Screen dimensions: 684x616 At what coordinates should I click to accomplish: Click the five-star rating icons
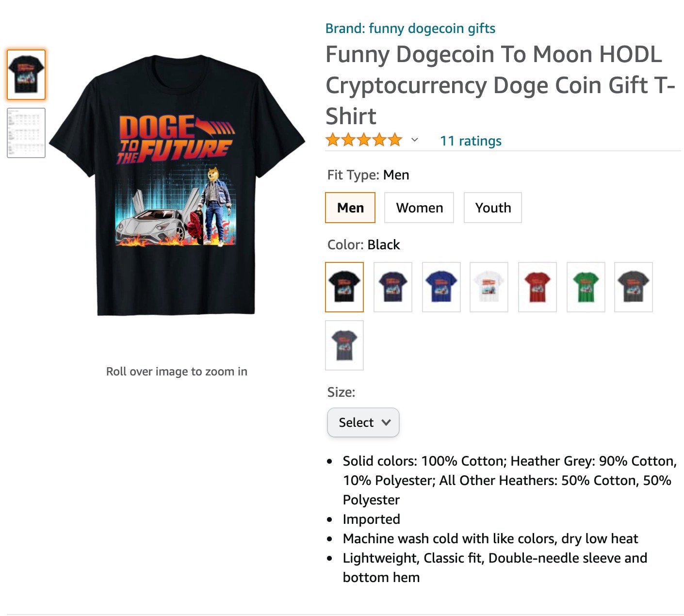tap(364, 140)
